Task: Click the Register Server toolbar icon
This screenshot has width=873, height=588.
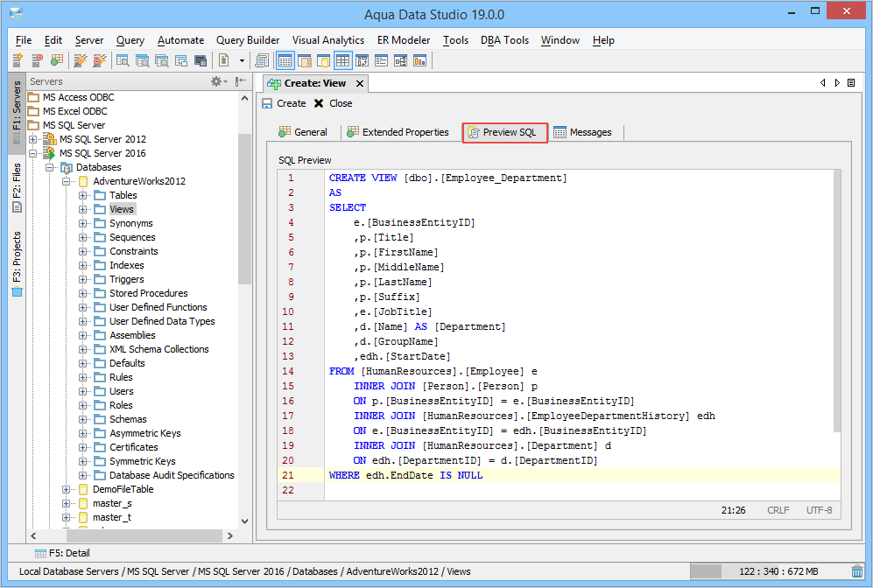Action: pos(17,60)
